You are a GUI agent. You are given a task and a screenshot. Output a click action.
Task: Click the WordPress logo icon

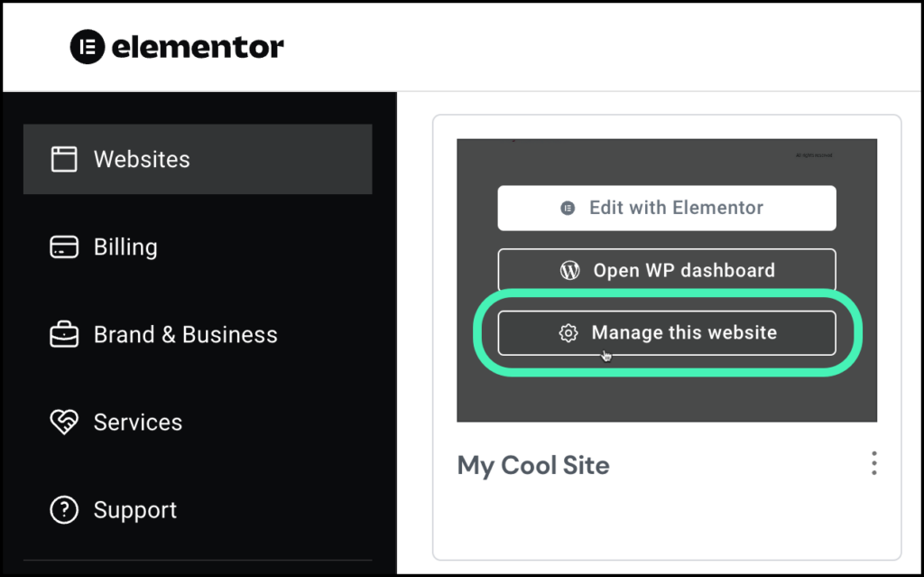point(569,270)
